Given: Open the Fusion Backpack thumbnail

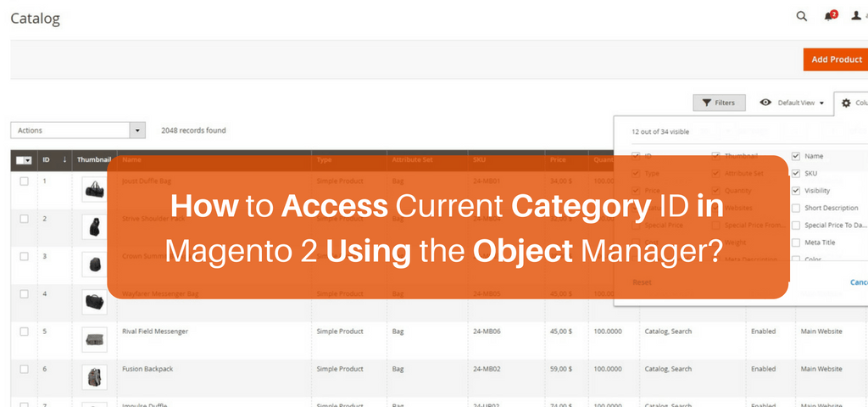Looking at the screenshot, I should (x=94, y=377).
